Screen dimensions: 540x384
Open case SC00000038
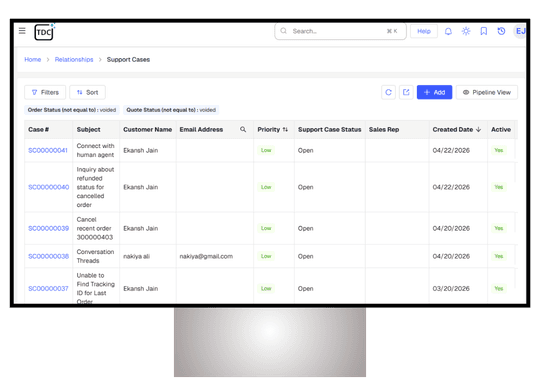pos(49,256)
